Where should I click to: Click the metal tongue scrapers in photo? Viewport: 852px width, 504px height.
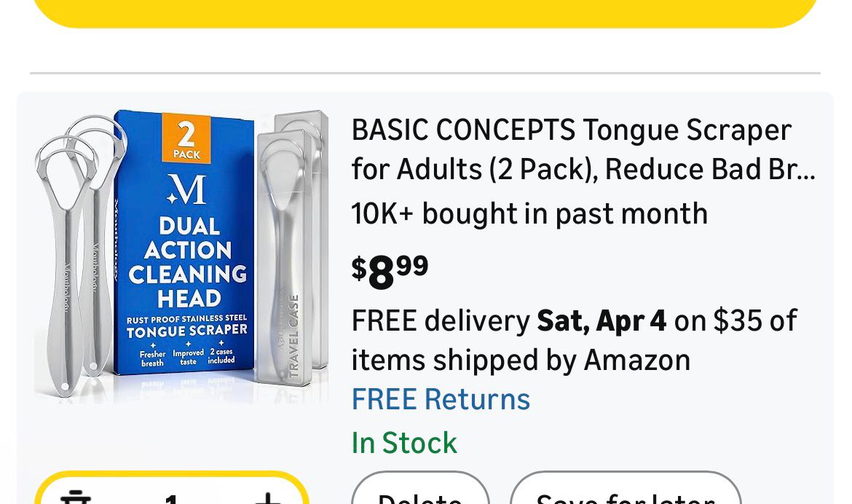tap(73, 255)
